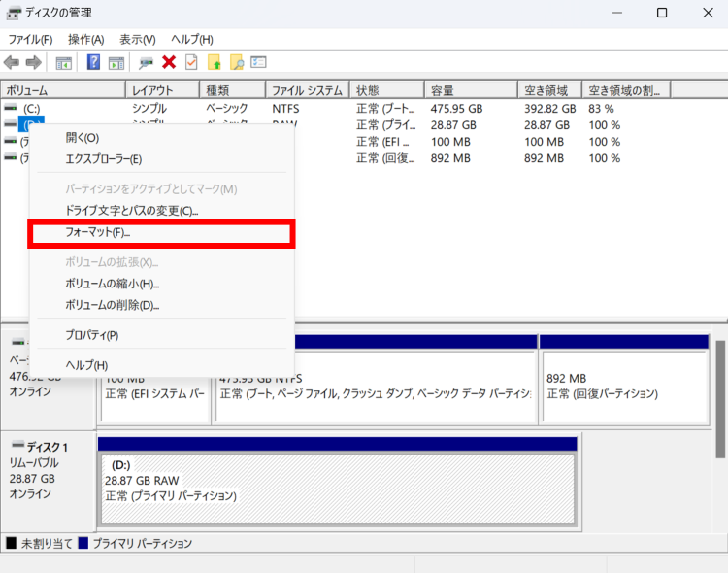Click the page with checkmark properties icon

point(191,62)
